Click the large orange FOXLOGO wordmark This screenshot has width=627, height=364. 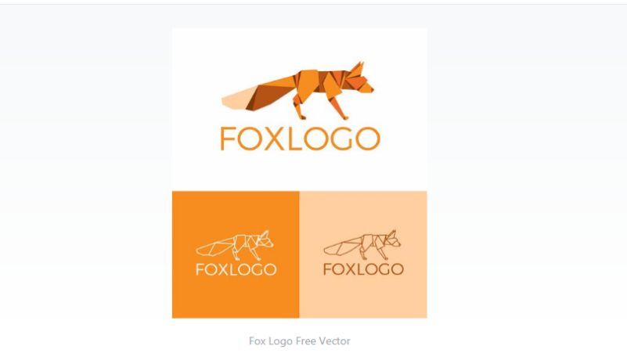click(300, 139)
